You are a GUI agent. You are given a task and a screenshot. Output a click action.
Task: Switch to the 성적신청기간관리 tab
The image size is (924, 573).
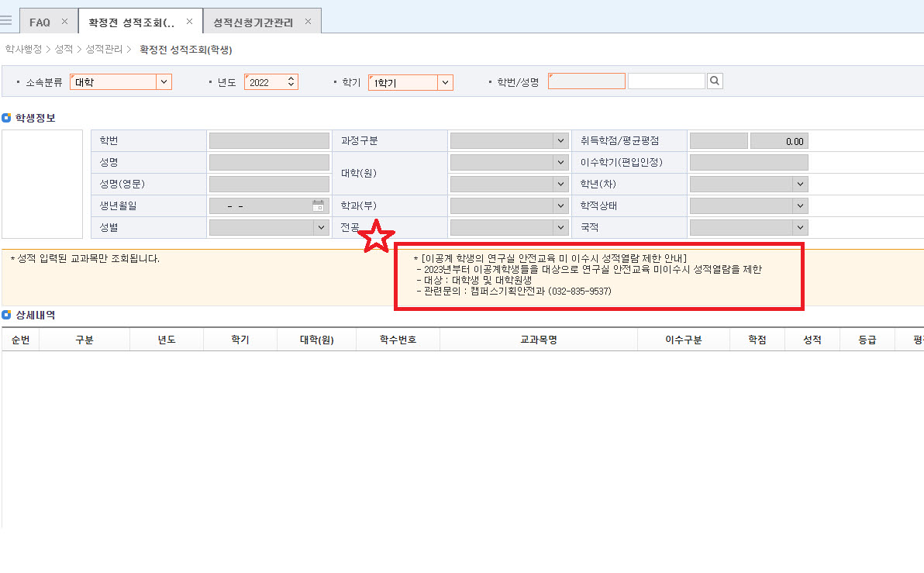click(253, 22)
